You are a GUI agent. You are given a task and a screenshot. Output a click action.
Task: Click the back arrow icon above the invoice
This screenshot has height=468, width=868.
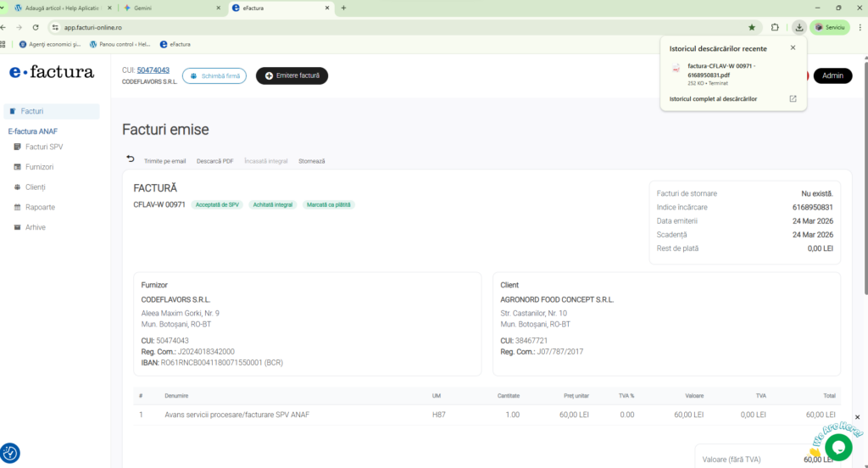[x=131, y=159]
